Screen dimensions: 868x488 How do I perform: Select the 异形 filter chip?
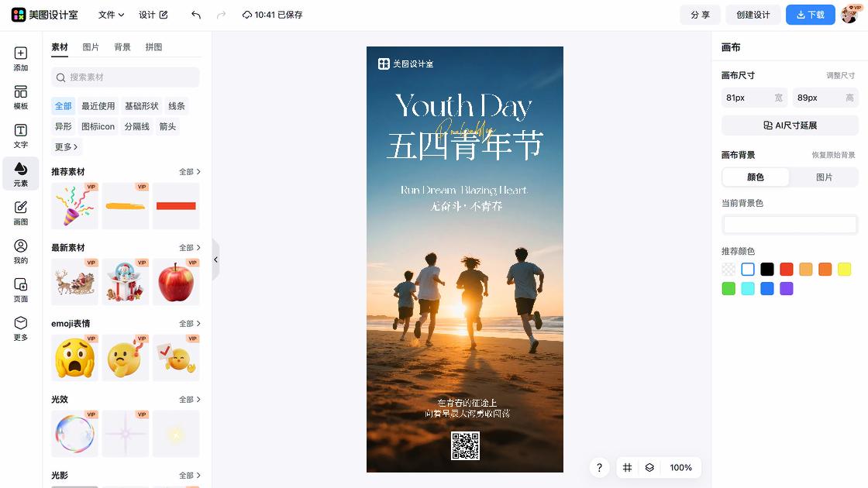coord(63,126)
